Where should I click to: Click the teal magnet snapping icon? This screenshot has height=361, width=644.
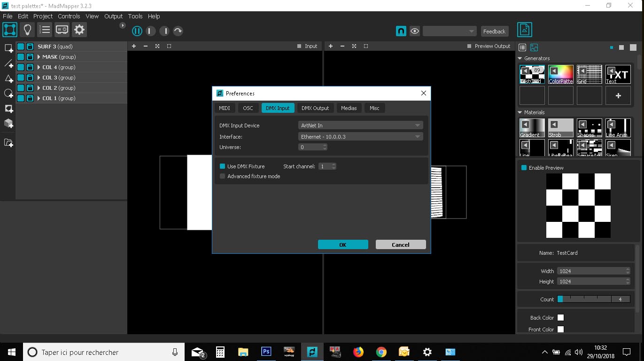click(x=401, y=31)
